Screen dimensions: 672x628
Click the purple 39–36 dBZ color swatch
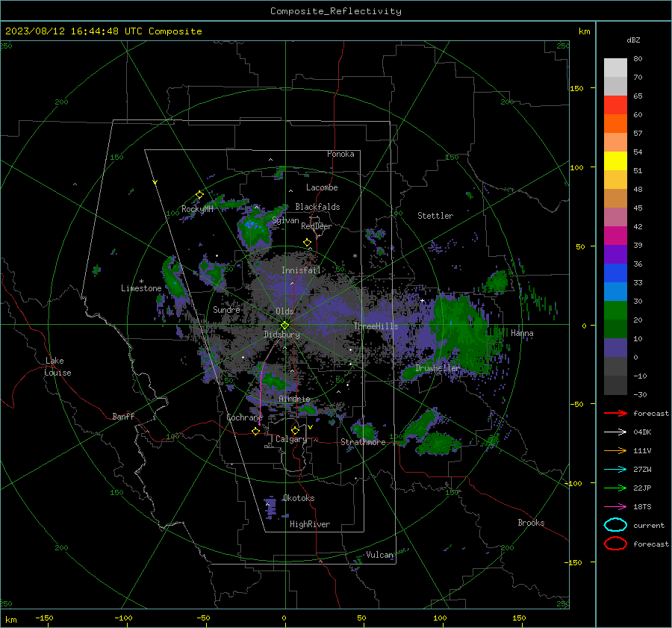[x=615, y=255]
